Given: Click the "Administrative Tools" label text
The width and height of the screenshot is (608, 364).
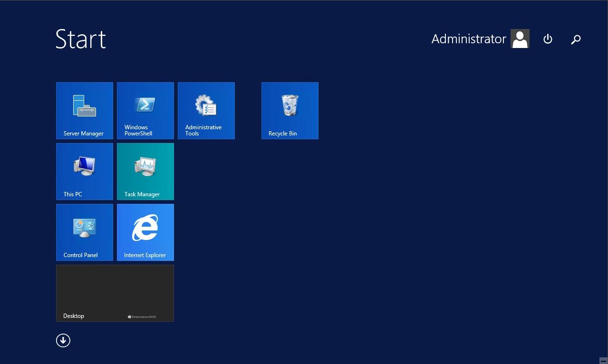Looking at the screenshot, I should point(203,130).
